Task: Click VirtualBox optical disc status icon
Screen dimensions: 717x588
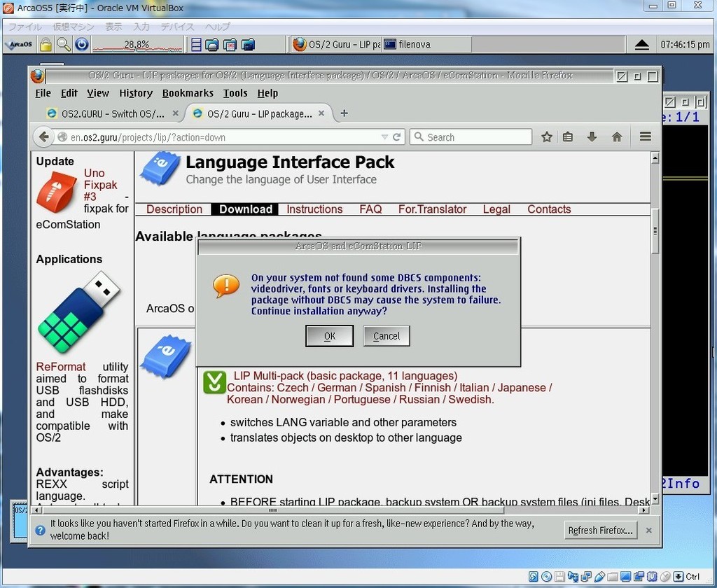Action: 546,577
